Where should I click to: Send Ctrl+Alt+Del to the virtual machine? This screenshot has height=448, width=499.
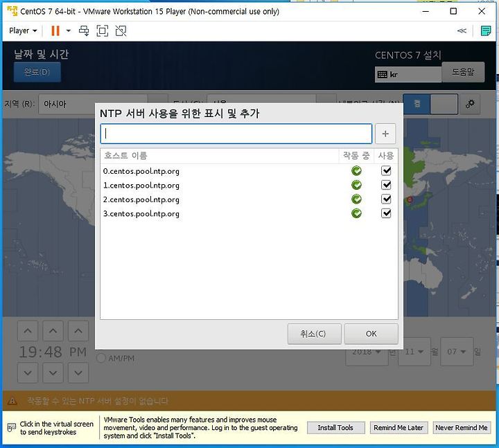coord(84,31)
